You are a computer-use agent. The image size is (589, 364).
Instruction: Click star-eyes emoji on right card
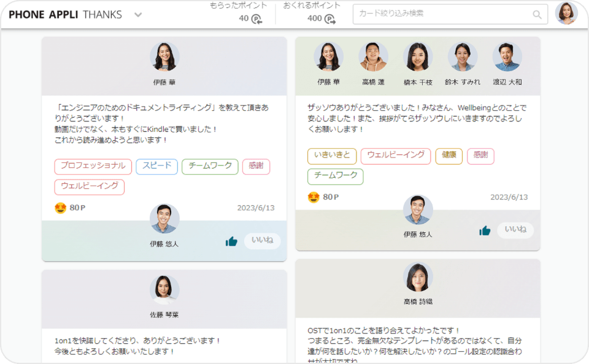tap(314, 197)
